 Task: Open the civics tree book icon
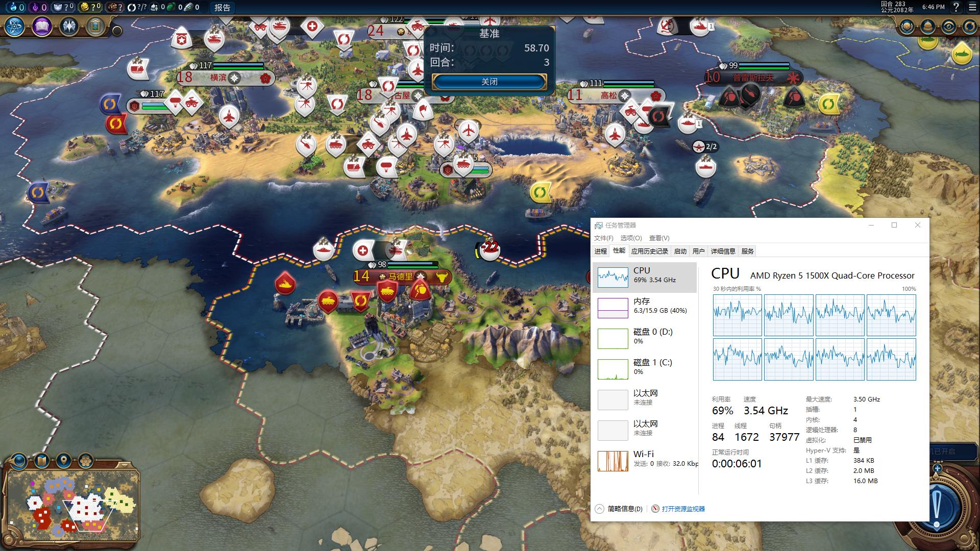[42, 27]
